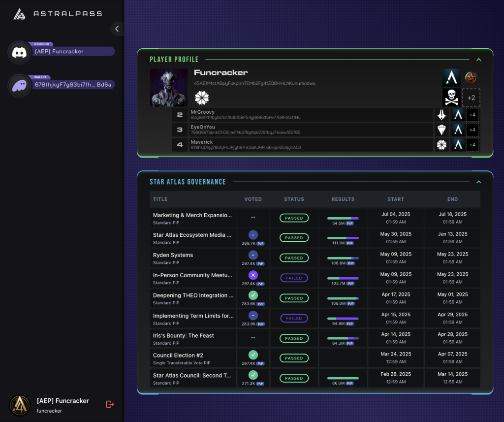Click the Discord tab showing [AEP] Funcracker

68,51
